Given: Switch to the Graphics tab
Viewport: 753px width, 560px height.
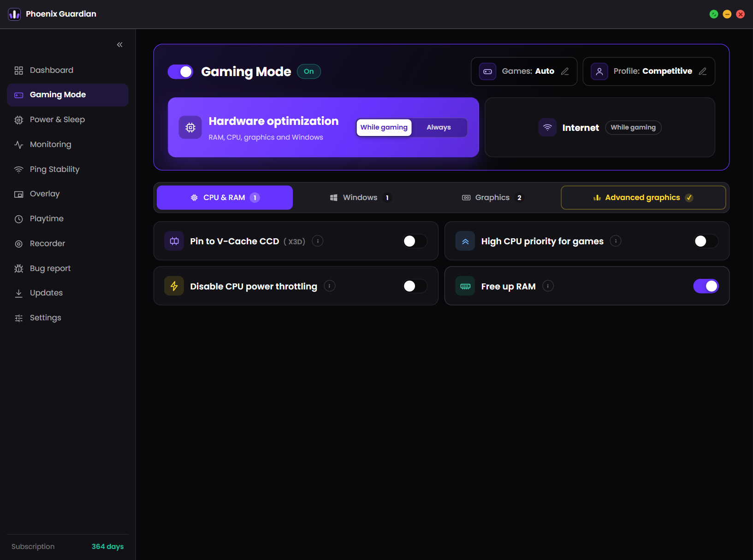Looking at the screenshot, I should pyautogui.click(x=492, y=198).
